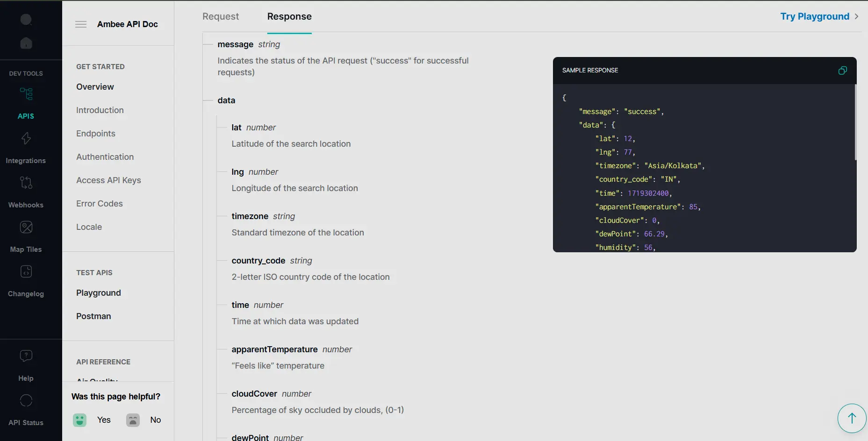Collapse the message field description
This screenshot has height=441, width=868.
pos(208,44)
